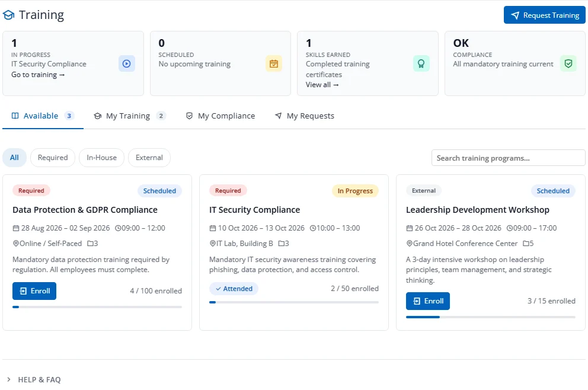Click location pin beside Grand Hotel Conference Center
Viewport: 588px width, 390px height.
pyautogui.click(x=410, y=244)
